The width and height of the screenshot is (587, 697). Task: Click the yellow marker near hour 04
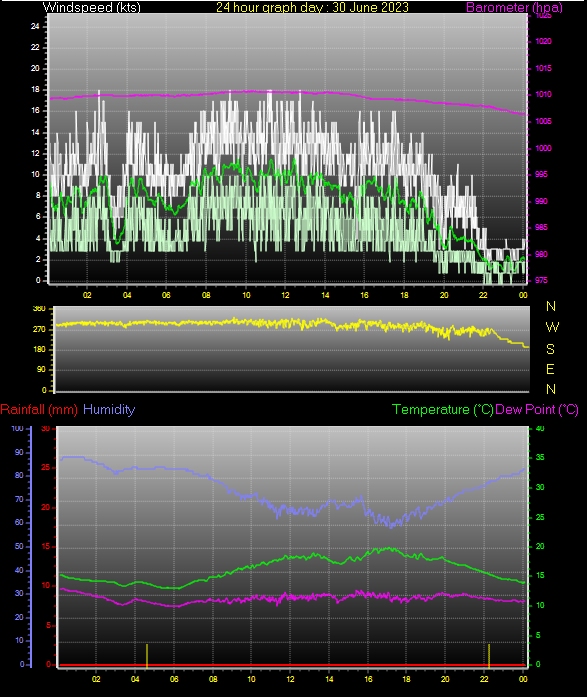coord(147,655)
